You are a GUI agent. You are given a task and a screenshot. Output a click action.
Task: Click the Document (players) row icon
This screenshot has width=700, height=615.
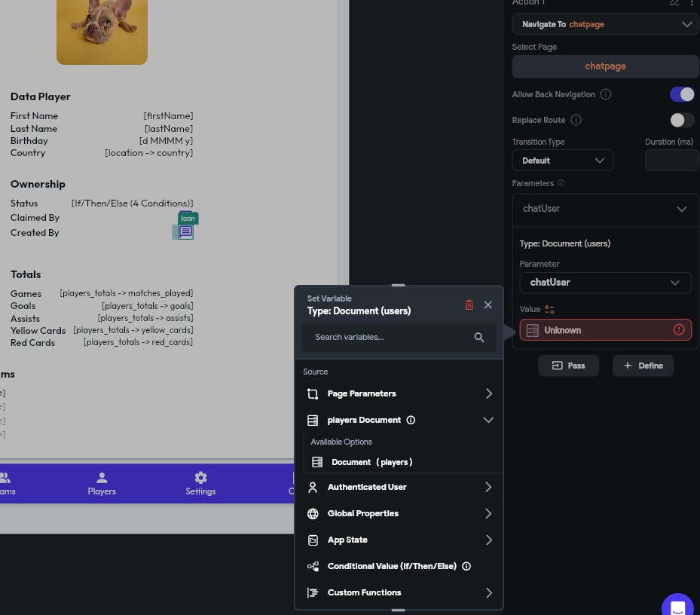click(x=317, y=462)
